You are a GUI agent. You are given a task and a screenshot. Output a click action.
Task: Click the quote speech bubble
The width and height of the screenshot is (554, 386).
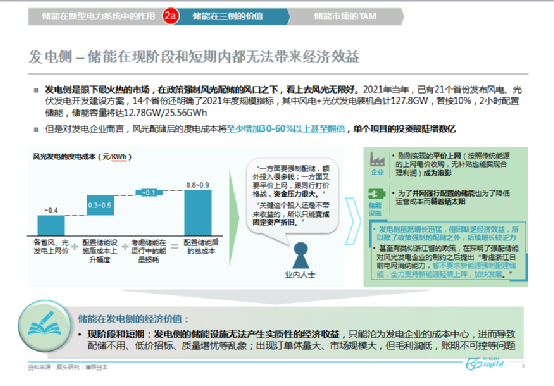(291, 198)
